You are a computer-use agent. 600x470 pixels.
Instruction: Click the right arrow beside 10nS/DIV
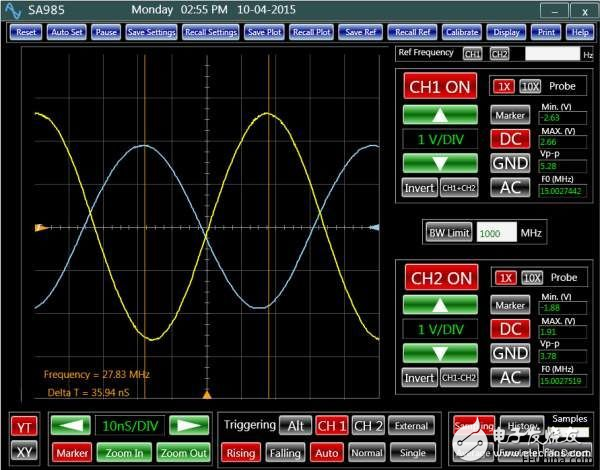click(189, 426)
